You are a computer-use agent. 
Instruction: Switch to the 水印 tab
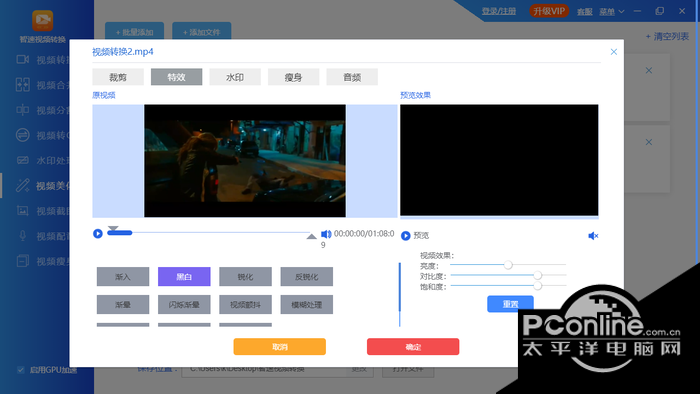(x=235, y=77)
